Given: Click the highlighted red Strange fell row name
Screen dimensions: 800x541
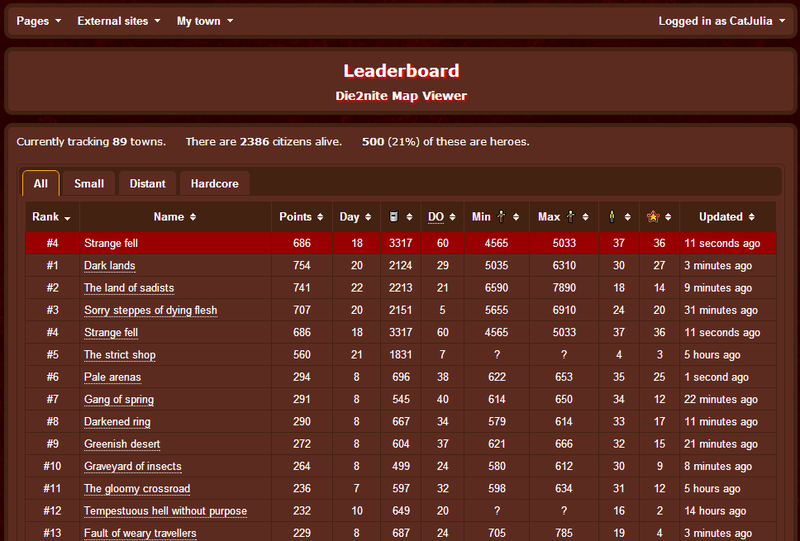Looking at the screenshot, I should pyautogui.click(x=111, y=243).
